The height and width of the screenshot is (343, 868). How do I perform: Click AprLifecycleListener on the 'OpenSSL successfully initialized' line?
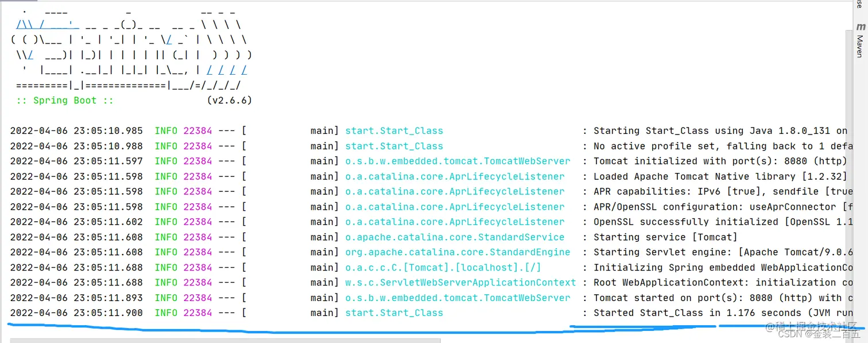(455, 222)
